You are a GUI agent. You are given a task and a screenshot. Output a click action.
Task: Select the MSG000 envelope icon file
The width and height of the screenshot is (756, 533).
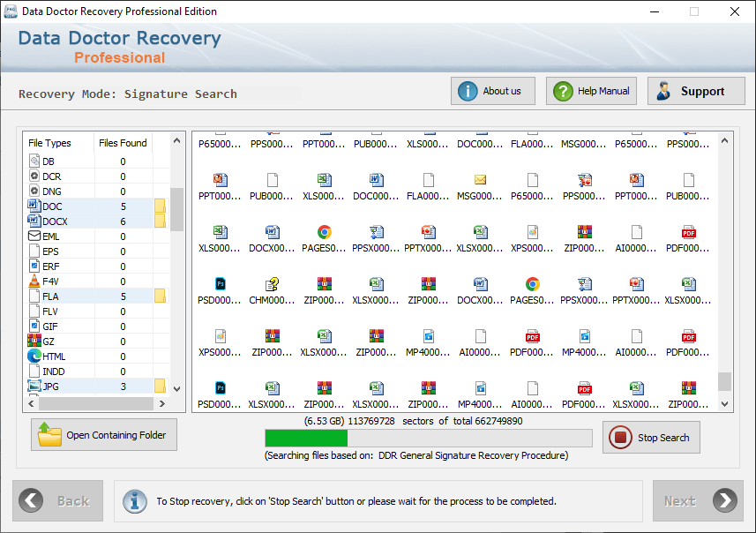click(480, 180)
